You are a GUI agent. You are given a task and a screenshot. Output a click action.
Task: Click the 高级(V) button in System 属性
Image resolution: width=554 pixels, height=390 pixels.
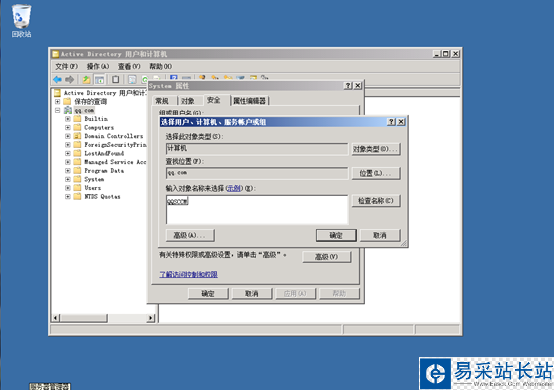[x=327, y=257]
